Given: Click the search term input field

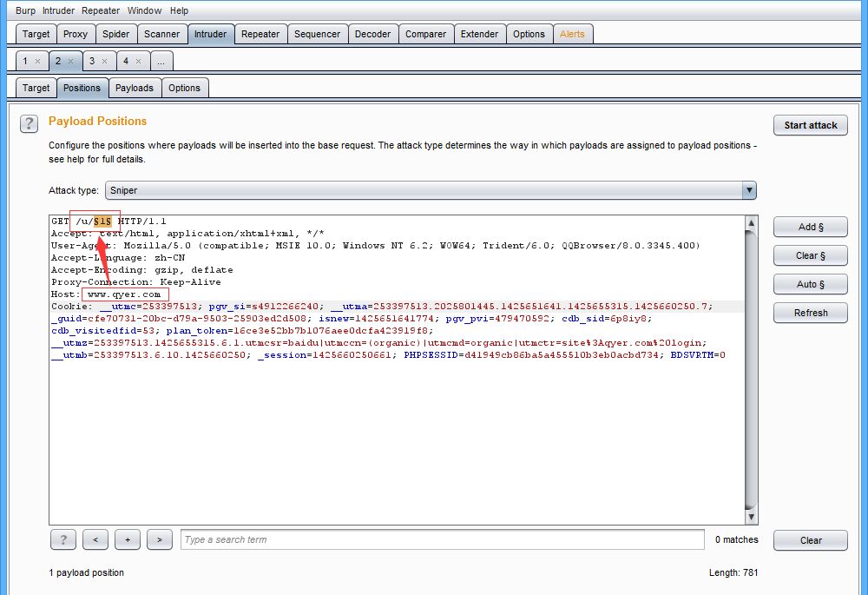Looking at the screenshot, I should pyautogui.click(x=443, y=539).
